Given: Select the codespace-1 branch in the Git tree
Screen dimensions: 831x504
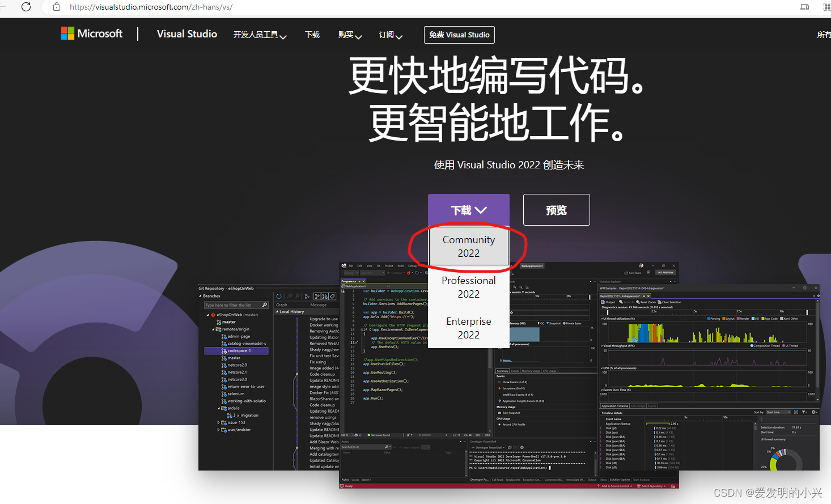Looking at the screenshot, I should click(236, 351).
